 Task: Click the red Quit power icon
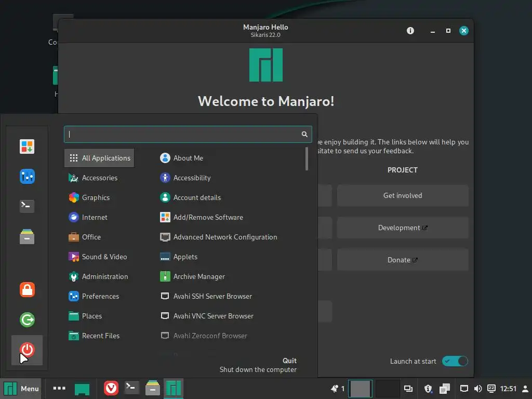point(27,350)
